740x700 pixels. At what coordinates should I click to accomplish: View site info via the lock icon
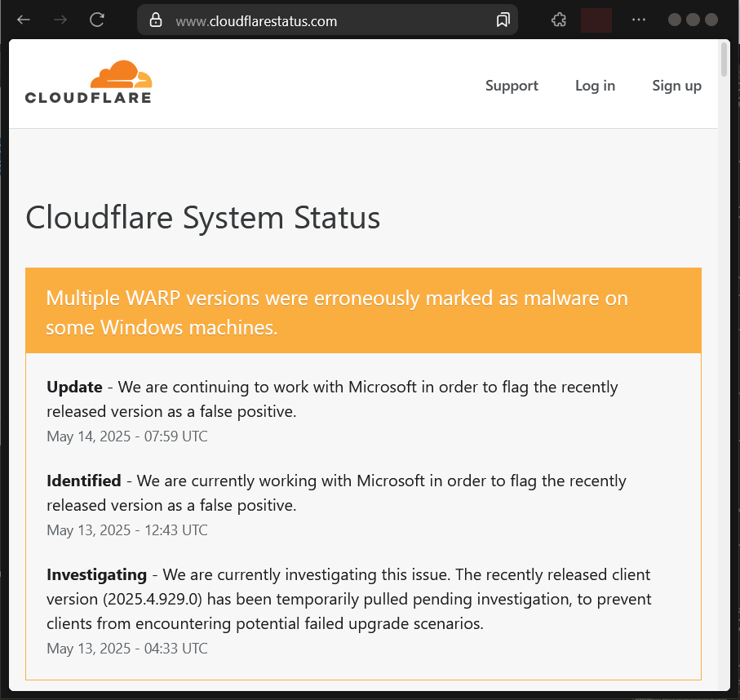[156, 20]
